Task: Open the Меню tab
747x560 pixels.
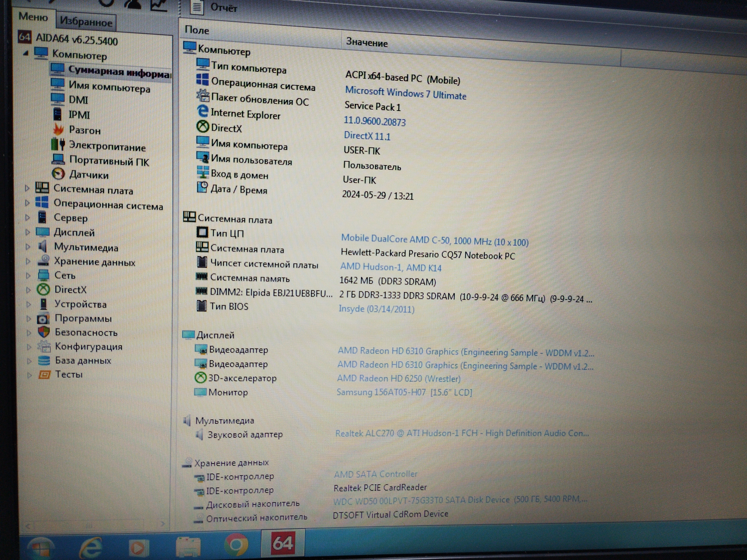Action: 33,17
